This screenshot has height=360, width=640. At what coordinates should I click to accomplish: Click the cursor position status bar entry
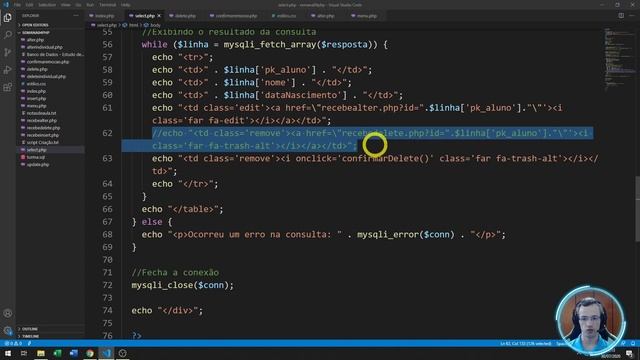pos(525,344)
